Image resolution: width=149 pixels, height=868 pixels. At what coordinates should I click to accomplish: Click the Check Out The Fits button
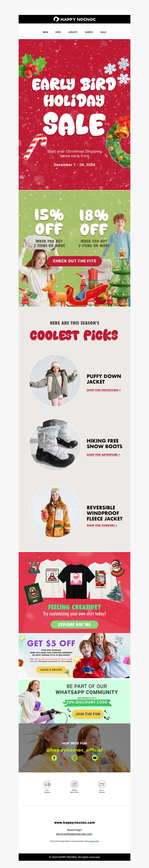coord(74,261)
